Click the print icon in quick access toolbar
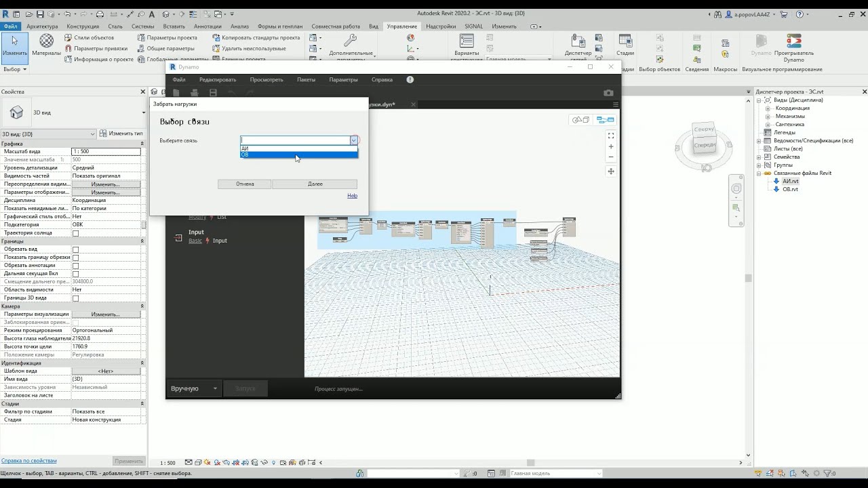 tap(100, 14)
